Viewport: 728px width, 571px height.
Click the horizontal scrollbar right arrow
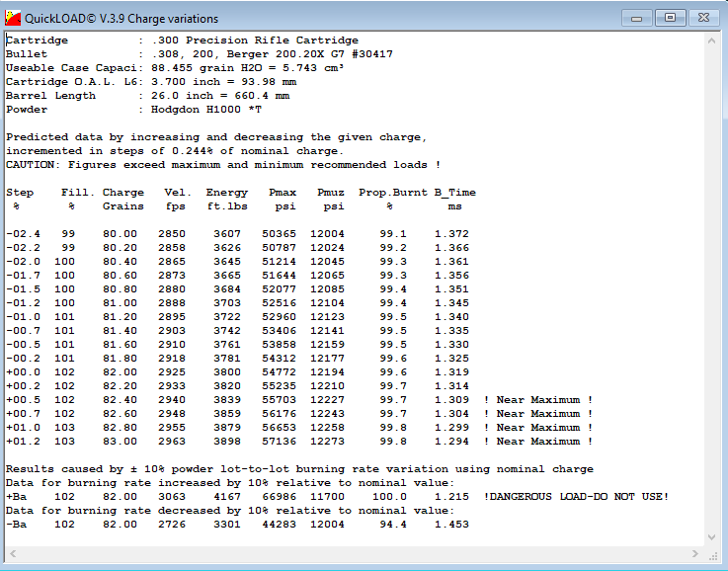point(697,554)
